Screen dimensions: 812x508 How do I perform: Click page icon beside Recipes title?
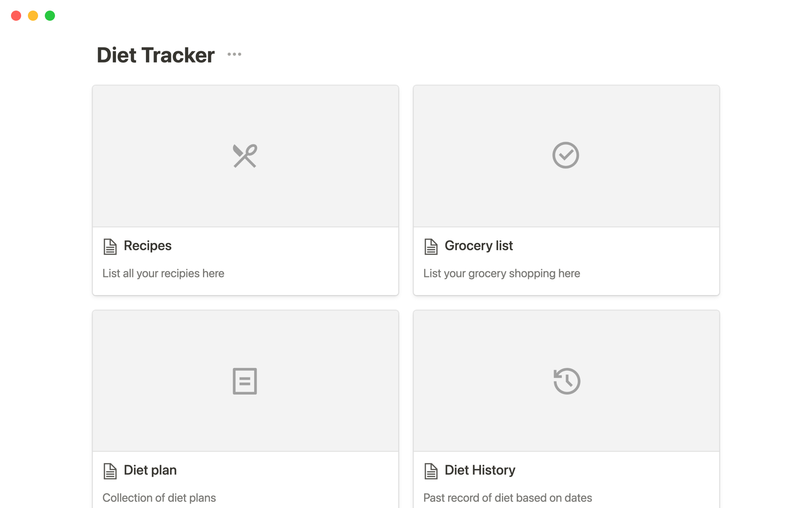[110, 246]
